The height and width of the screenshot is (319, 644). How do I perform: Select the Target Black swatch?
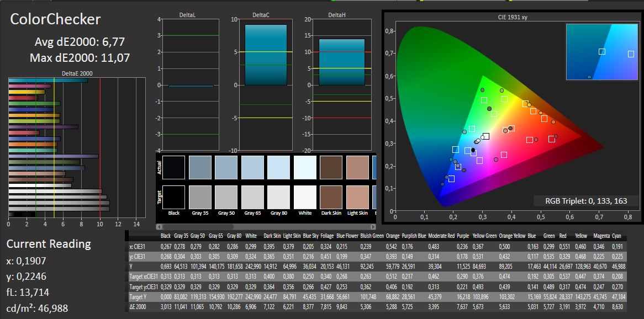click(173, 198)
